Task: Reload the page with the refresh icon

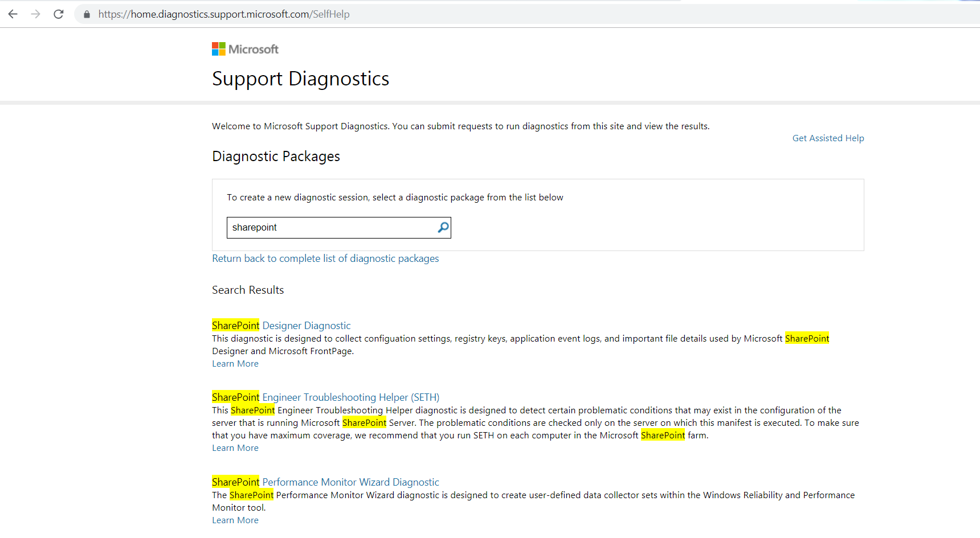Action: point(58,14)
